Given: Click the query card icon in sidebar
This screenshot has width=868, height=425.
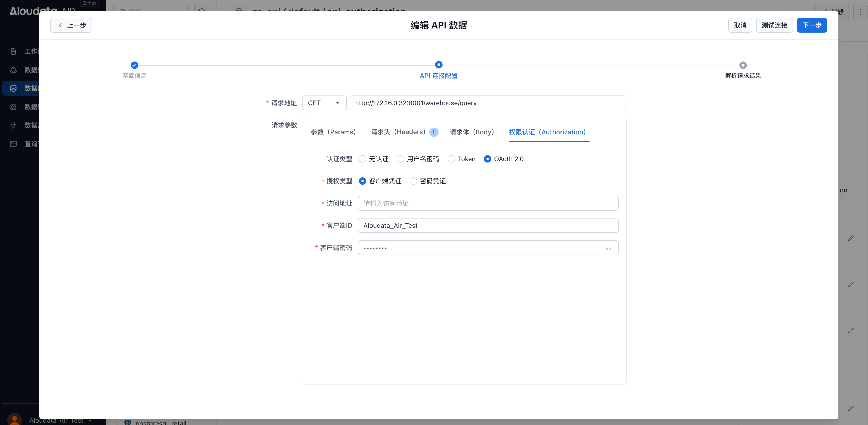Looking at the screenshot, I should [13, 144].
